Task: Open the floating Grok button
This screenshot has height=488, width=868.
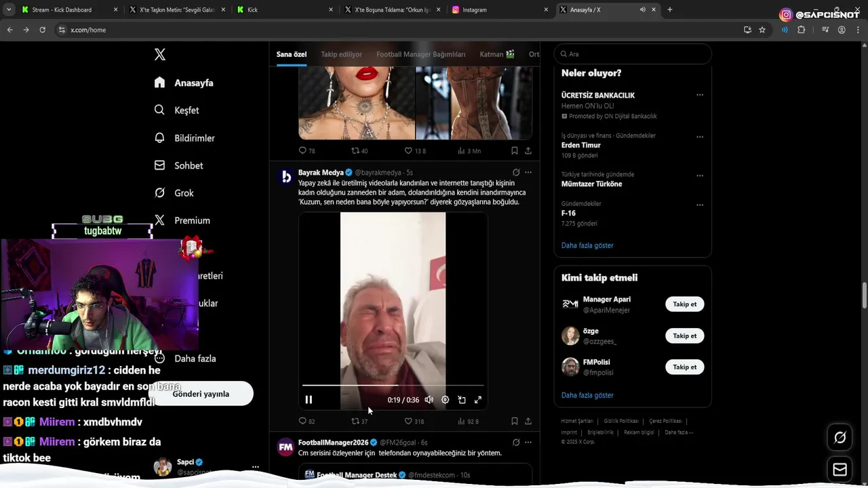Action: click(x=840, y=438)
